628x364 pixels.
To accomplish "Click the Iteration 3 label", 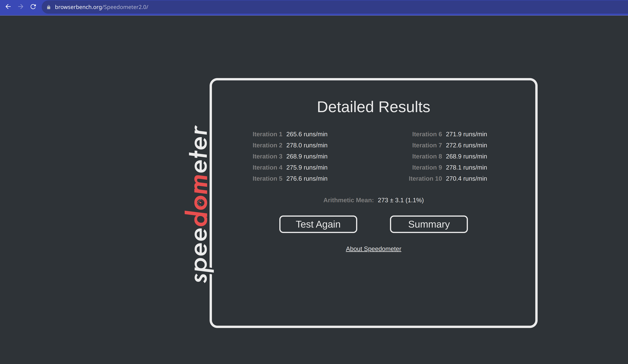I will click(x=267, y=157).
